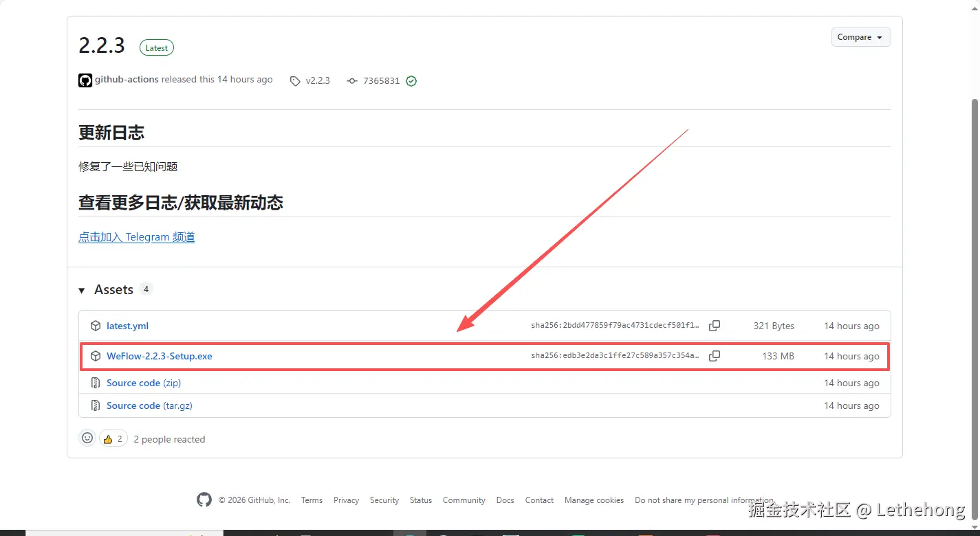Open the 点击加入 Telegram 频道 link
Screen dimensions: 980x536
click(137, 237)
